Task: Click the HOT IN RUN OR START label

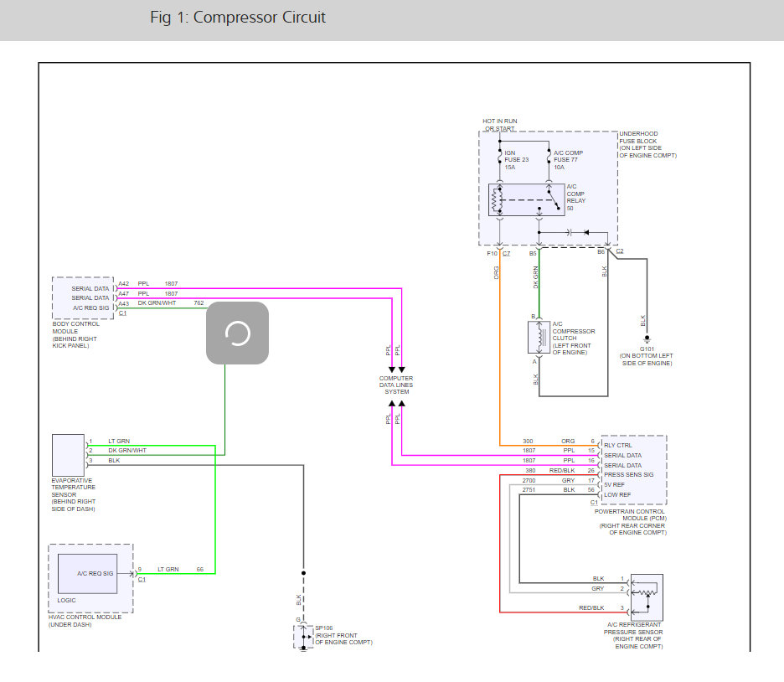Action: (x=500, y=125)
